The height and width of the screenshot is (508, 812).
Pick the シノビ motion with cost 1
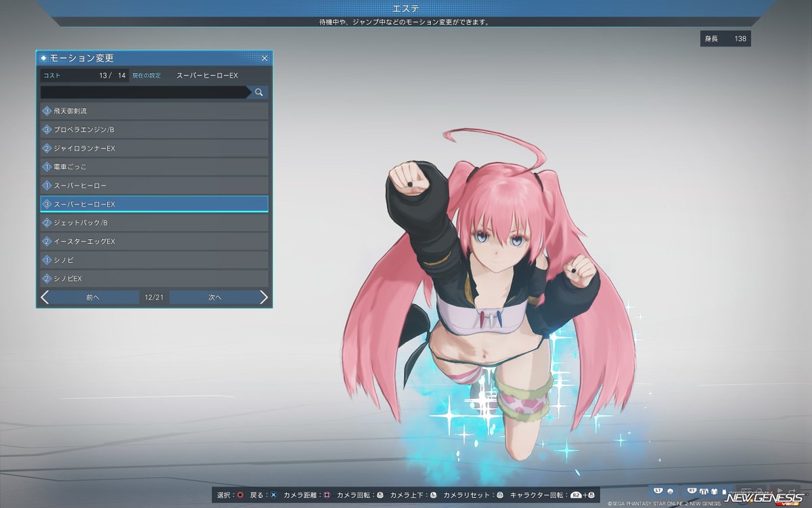pos(154,260)
